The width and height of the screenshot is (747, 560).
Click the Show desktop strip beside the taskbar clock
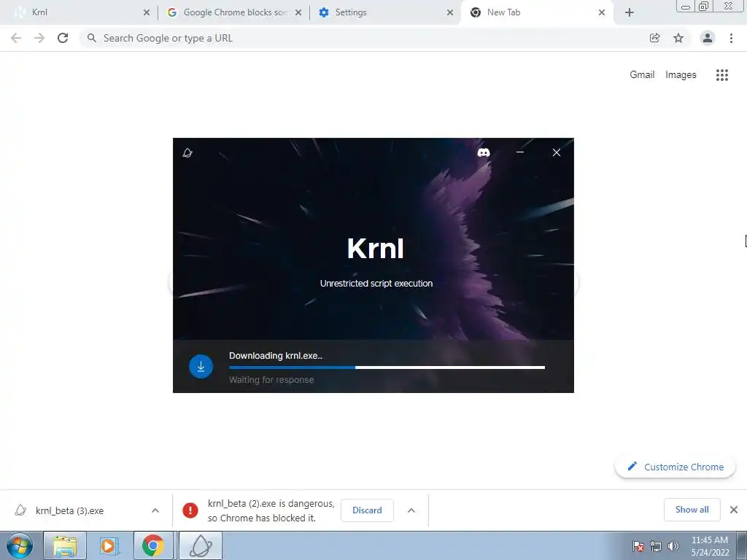[742, 545]
